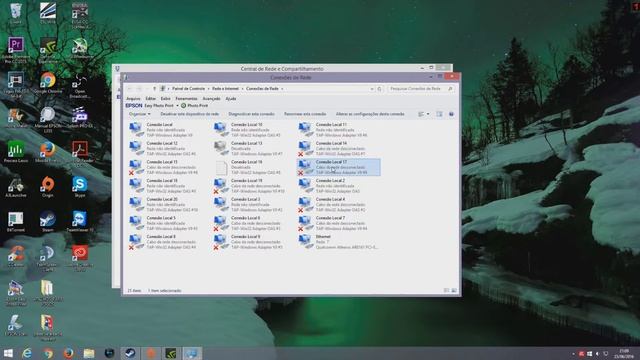Click Renomear esta conexão
640x360 pixels.
point(305,114)
